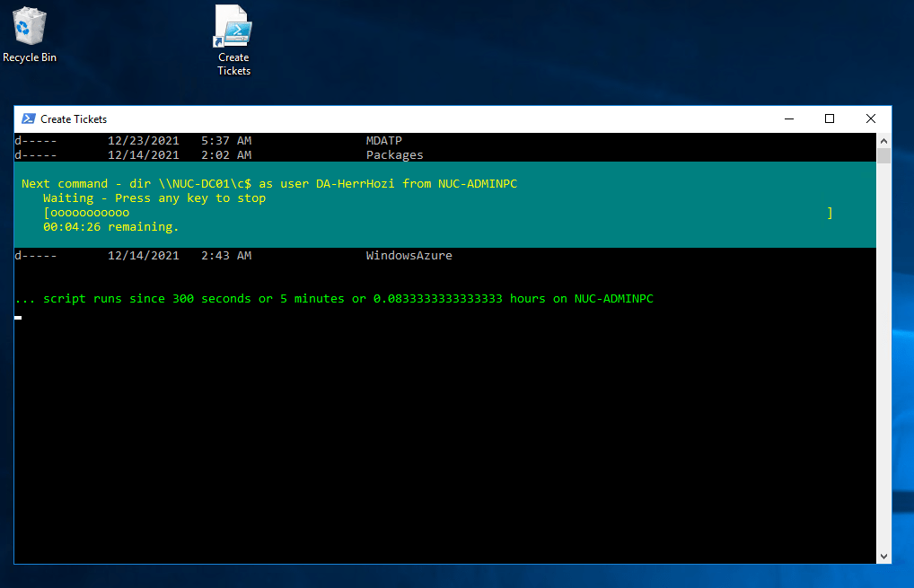Viewport: 914px width, 588px height.
Task: Close the Create Tickets console window
Action: click(x=870, y=118)
